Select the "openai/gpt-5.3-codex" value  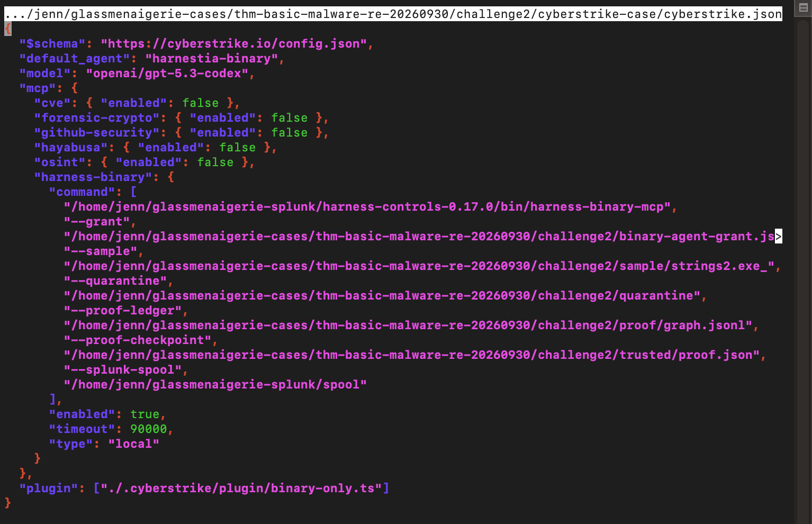167,73
